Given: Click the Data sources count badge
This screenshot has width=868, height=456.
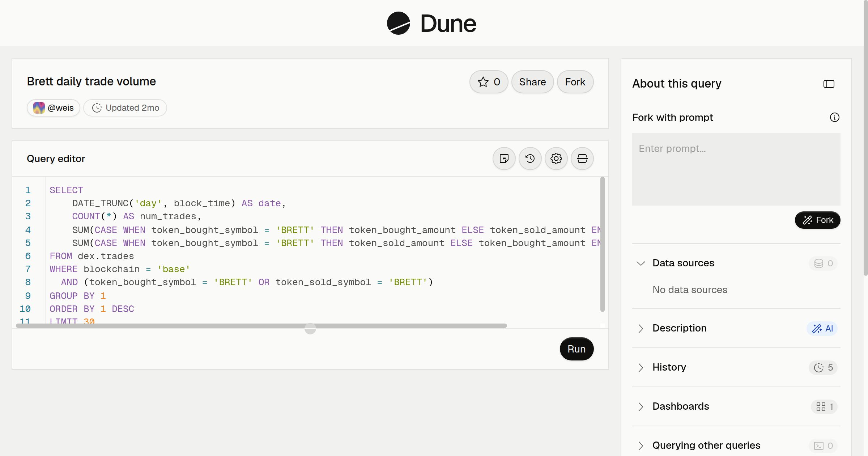Looking at the screenshot, I should (x=824, y=263).
